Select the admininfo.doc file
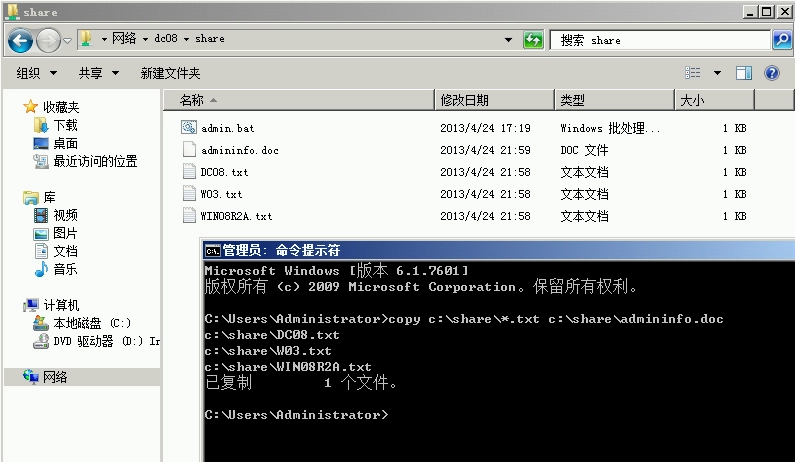The width and height of the screenshot is (795, 462). pyautogui.click(x=239, y=150)
